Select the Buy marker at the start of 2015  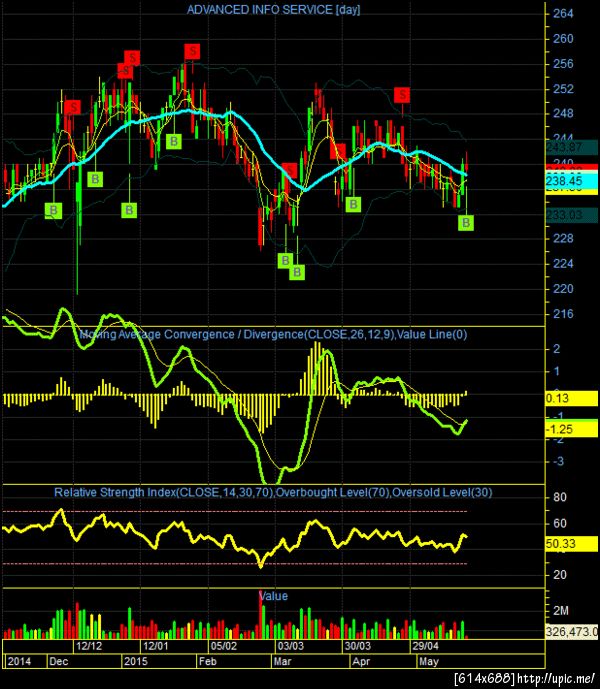pos(129,210)
